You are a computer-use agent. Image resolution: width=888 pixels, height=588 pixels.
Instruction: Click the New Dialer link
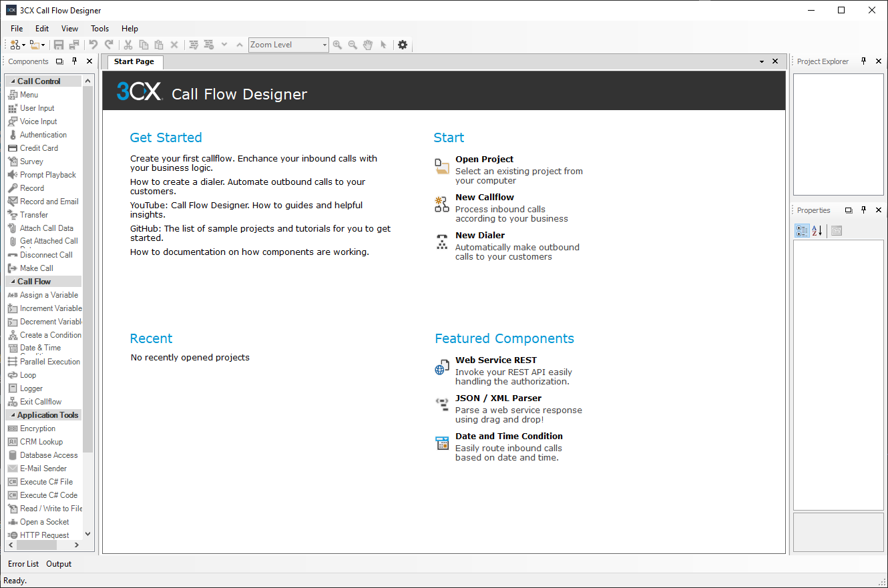[x=480, y=236]
